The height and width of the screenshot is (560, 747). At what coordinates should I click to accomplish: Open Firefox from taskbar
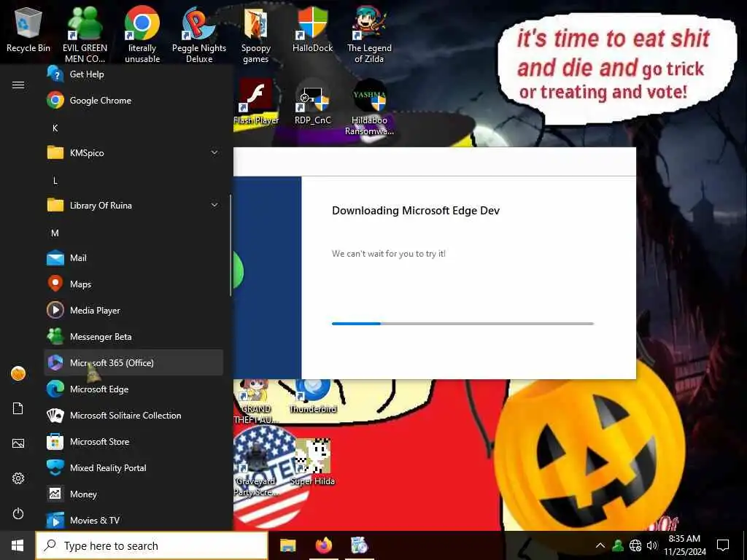click(323, 545)
